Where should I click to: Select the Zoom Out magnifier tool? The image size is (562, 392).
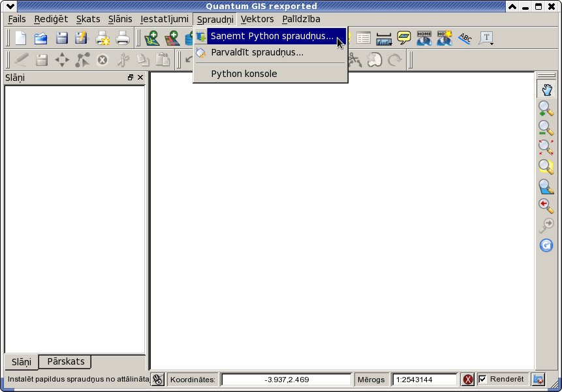[x=546, y=128]
